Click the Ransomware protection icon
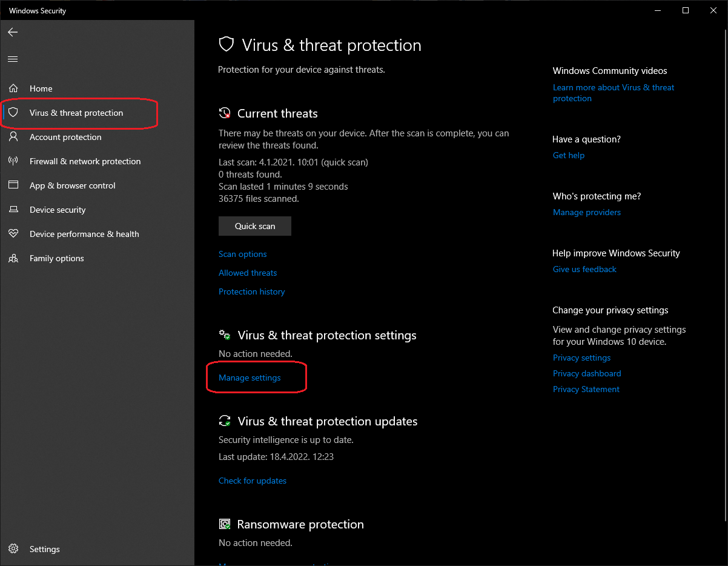 [225, 524]
